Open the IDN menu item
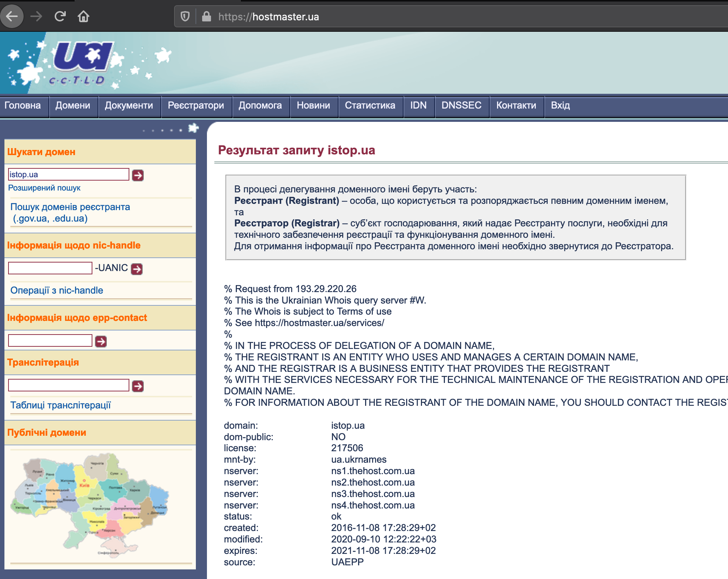Image resolution: width=728 pixels, height=579 pixels. pos(418,106)
